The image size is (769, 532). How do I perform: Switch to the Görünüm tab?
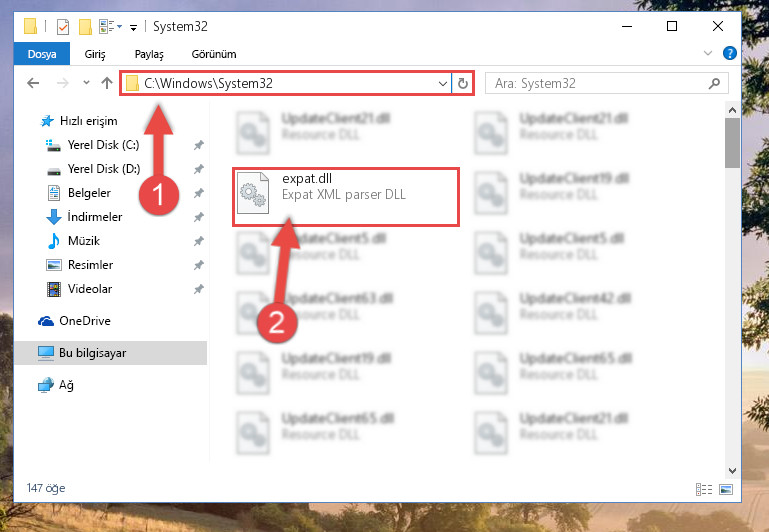click(214, 54)
